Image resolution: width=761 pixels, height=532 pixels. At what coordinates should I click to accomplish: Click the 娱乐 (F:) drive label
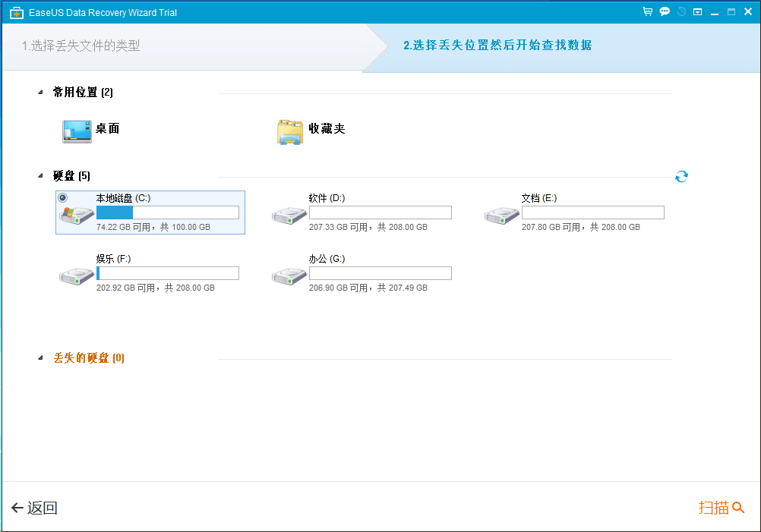pos(114,259)
